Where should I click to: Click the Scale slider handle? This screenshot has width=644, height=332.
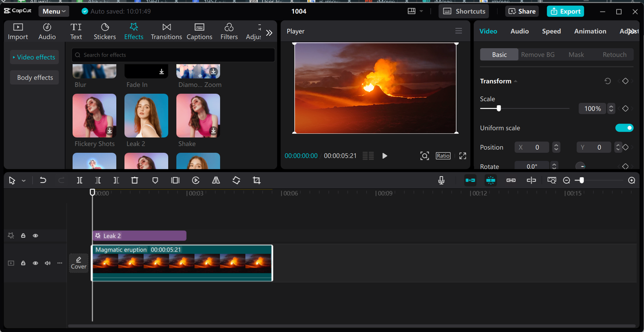click(499, 108)
